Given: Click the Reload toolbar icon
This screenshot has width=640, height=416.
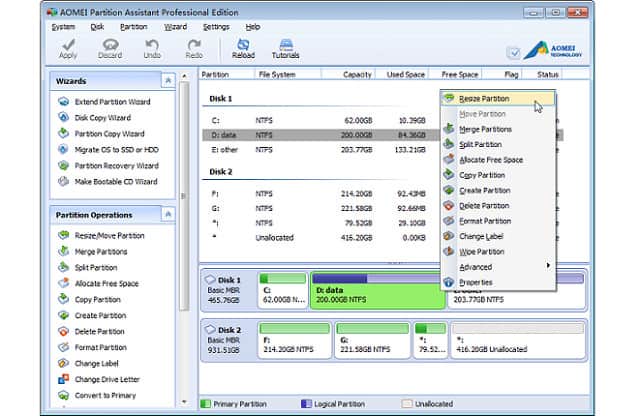Looking at the screenshot, I should (243, 45).
